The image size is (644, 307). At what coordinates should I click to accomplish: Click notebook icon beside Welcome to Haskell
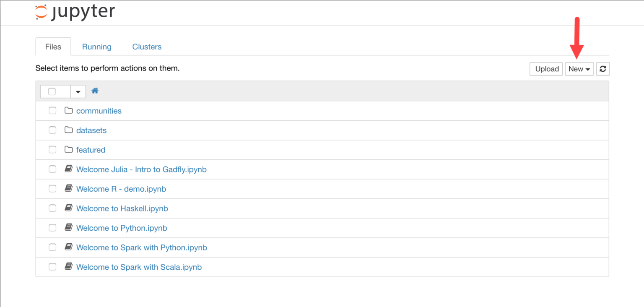click(x=69, y=208)
